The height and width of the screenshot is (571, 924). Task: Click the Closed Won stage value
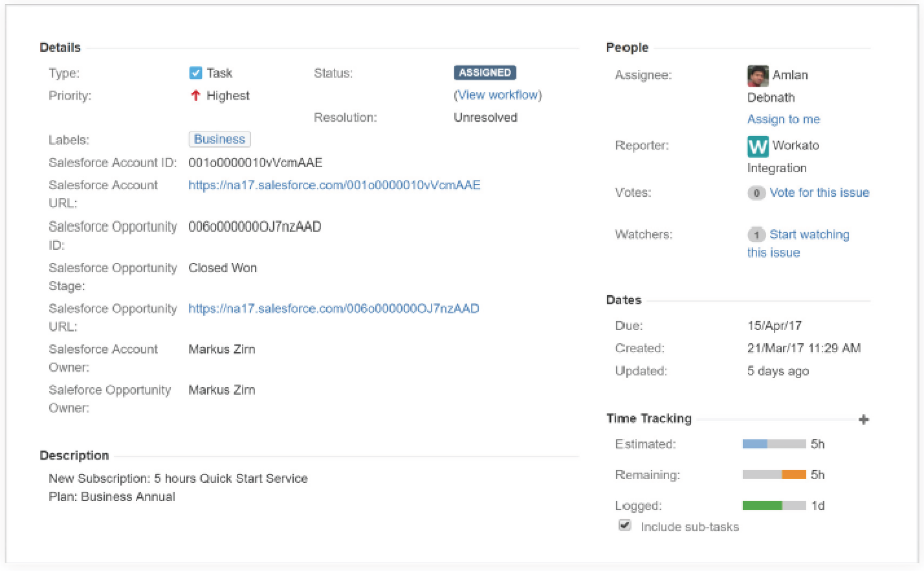pyautogui.click(x=223, y=268)
